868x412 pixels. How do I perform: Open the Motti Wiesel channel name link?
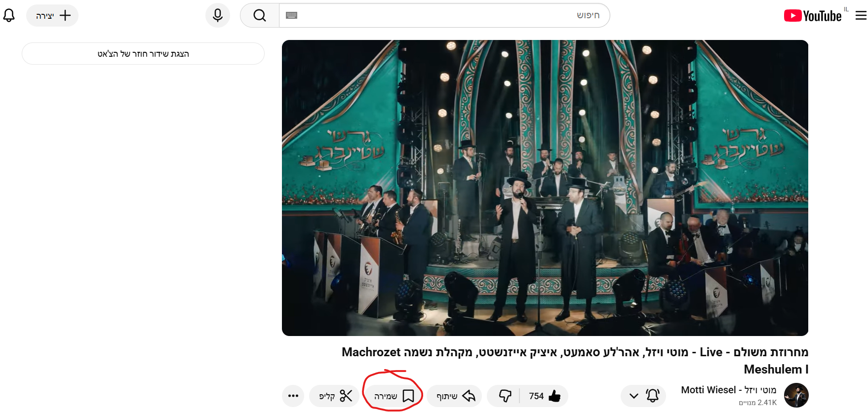(x=728, y=390)
